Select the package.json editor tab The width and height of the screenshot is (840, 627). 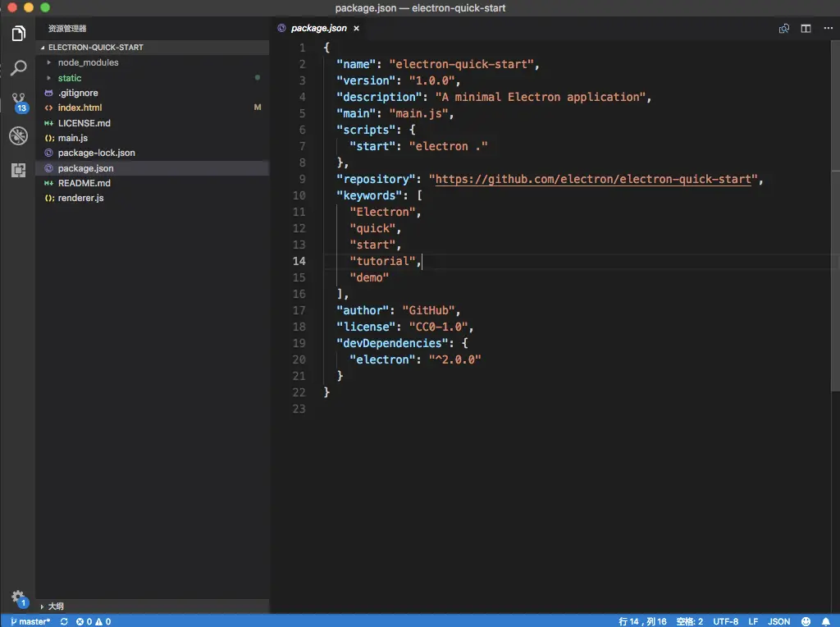pyautogui.click(x=318, y=29)
